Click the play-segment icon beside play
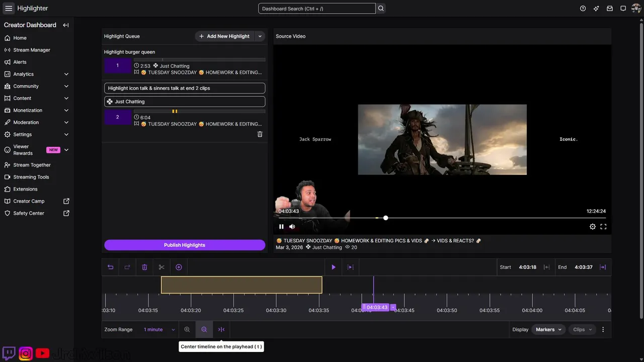The height and width of the screenshot is (362, 644). click(351, 267)
